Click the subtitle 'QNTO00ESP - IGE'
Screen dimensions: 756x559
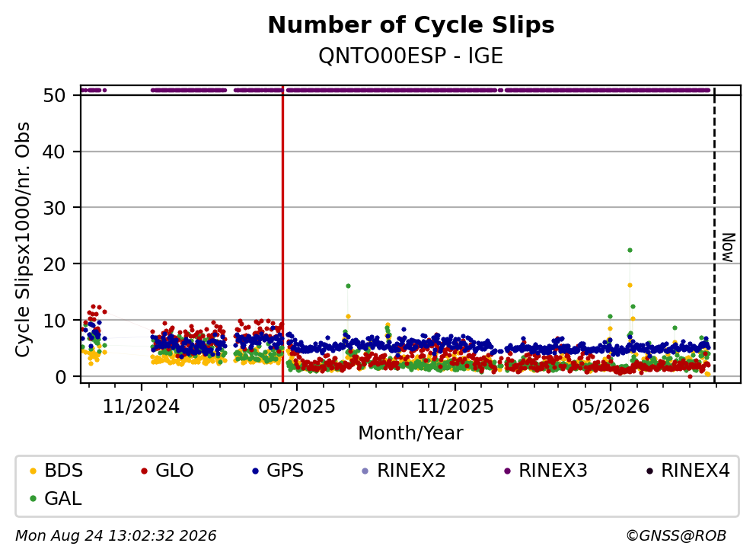pos(411,56)
